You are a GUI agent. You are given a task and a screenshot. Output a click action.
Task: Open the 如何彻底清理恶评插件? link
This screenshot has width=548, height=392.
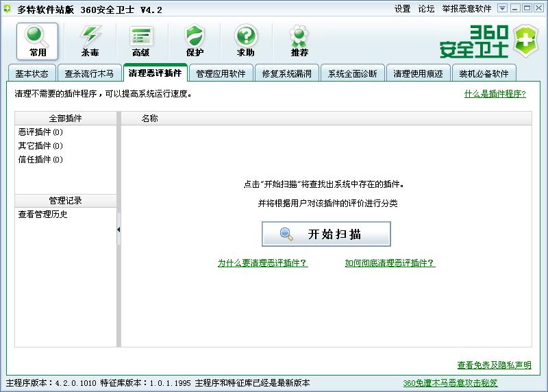[390, 262]
